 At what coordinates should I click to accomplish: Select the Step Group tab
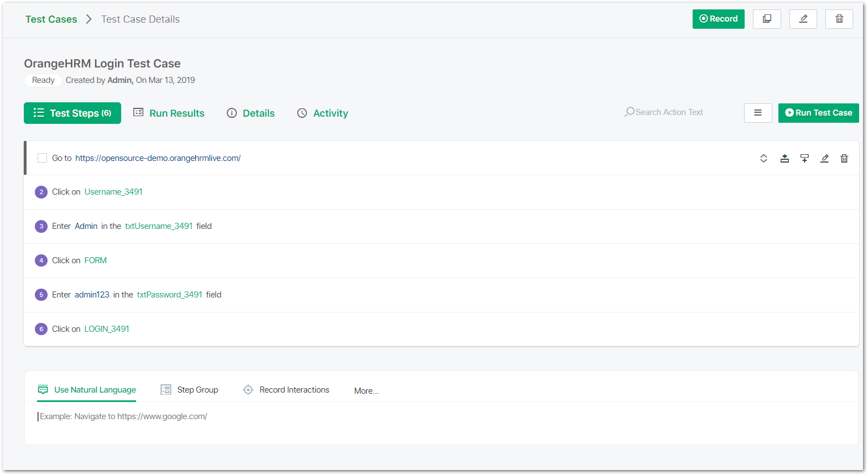click(x=189, y=390)
